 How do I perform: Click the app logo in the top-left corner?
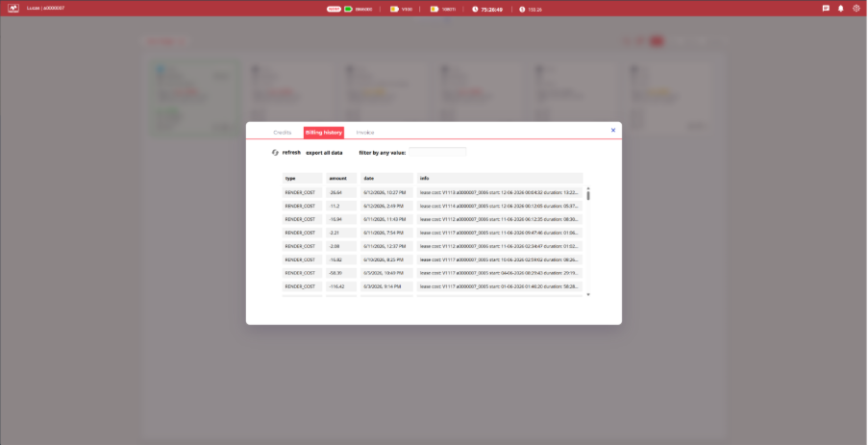point(12,9)
